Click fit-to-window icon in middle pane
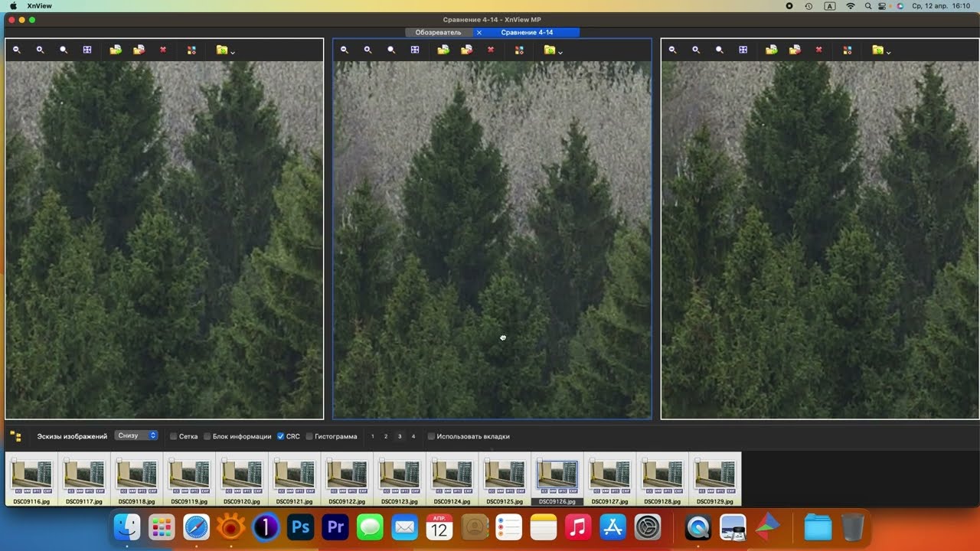This screenshot has height=551, width=980. pyautogui.click(x=415, y=50)
